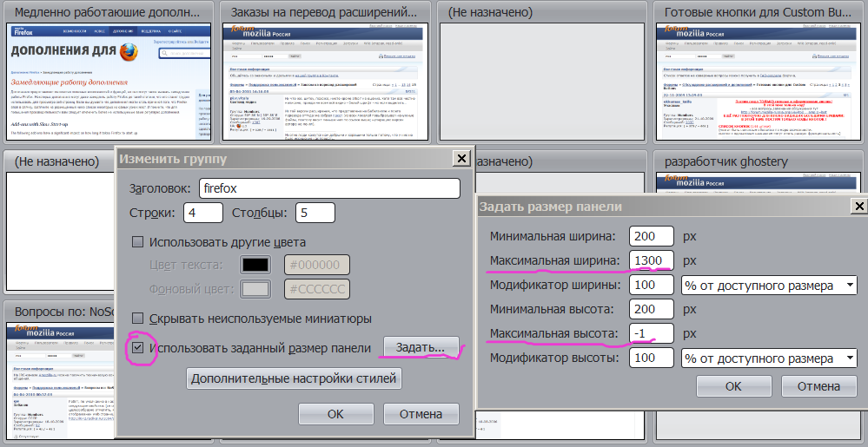The height and width of the screenshot is (447, 868).
Task: Toggle Скрывать неиспользуемые миниатюры checkbox
Action: coord(137,318)
